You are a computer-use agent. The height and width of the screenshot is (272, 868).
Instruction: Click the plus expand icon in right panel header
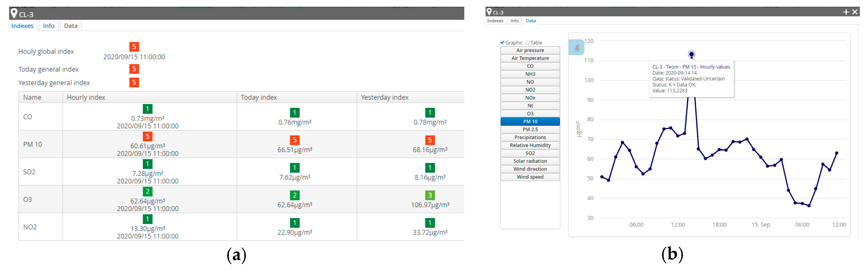(846, 12)
